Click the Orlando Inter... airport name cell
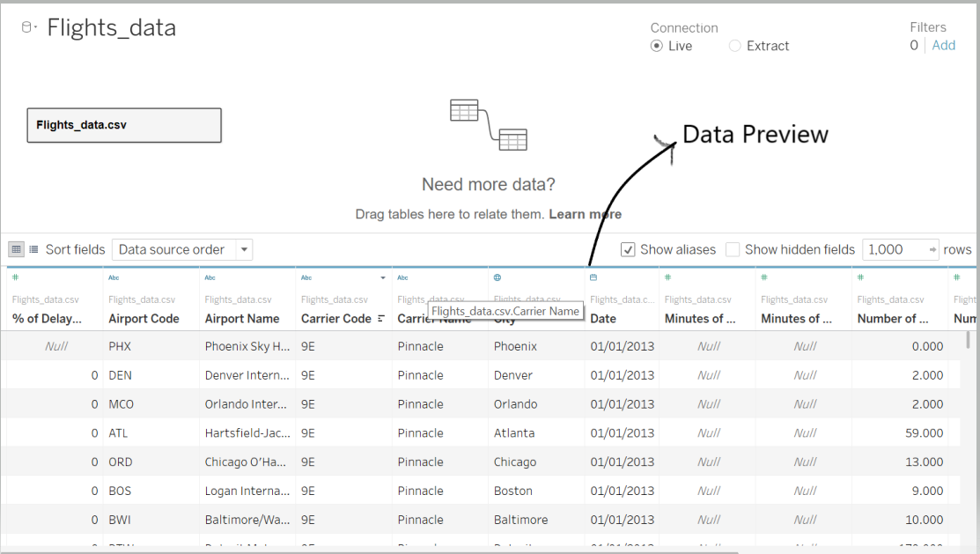980x554 pixels. point(246,404)
